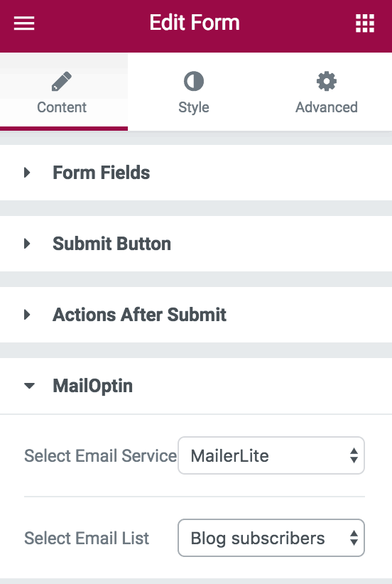Viewport: 392px width, 584px height.
Task: Collapse the MailOptin section arrow
Action: pos(29,386)
